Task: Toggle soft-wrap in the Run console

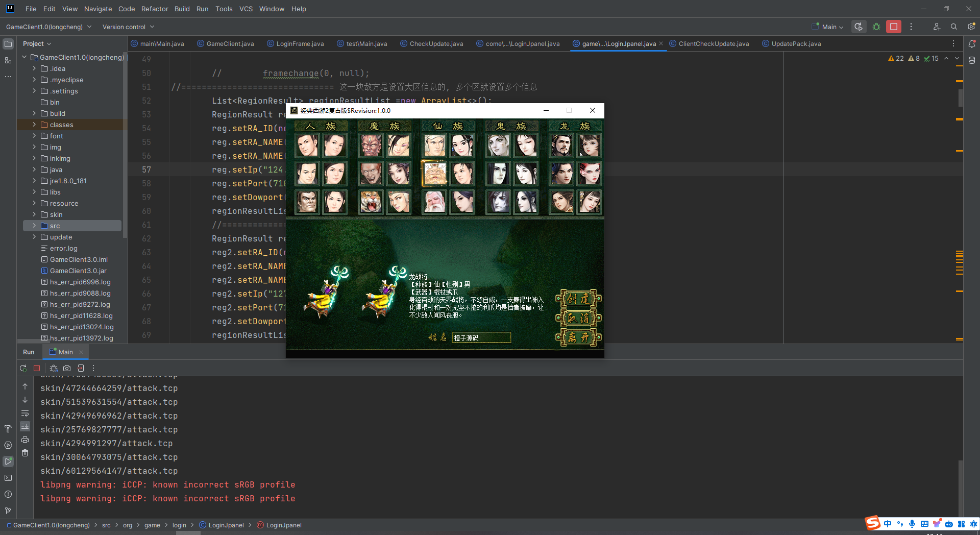Action: [x=25, y=413]
